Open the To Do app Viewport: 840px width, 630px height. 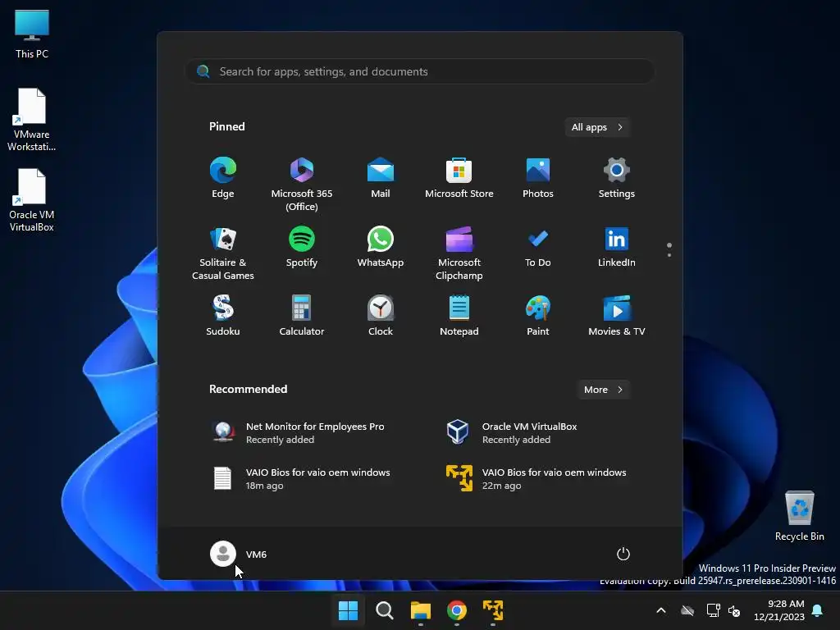click(538, 248)
